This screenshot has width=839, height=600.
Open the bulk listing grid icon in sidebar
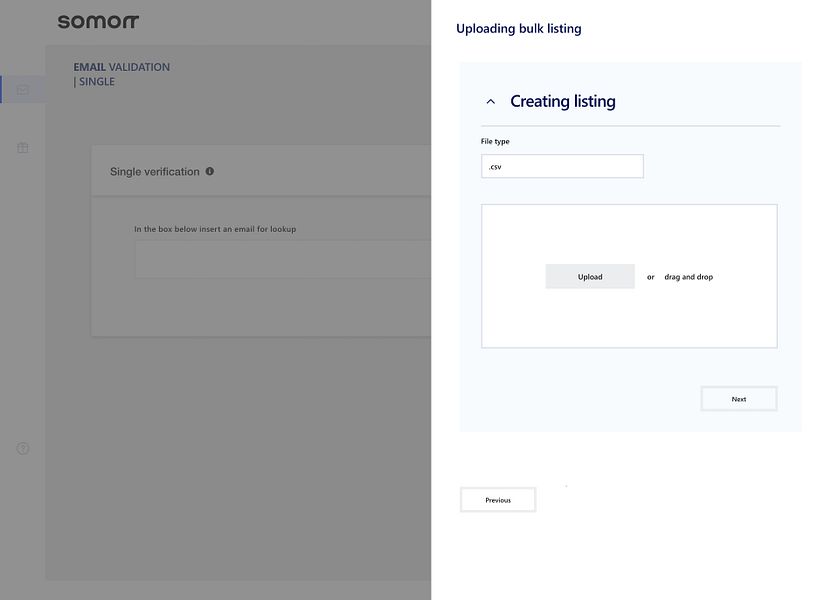(22, 147)
